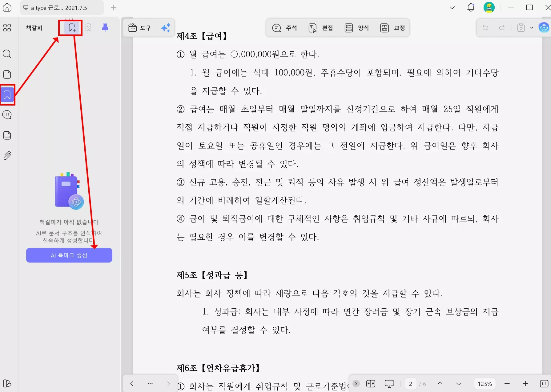Select the comments panel icon
Image resolution: width=551 pixels, height=392 pixels.
pos(7,114)
